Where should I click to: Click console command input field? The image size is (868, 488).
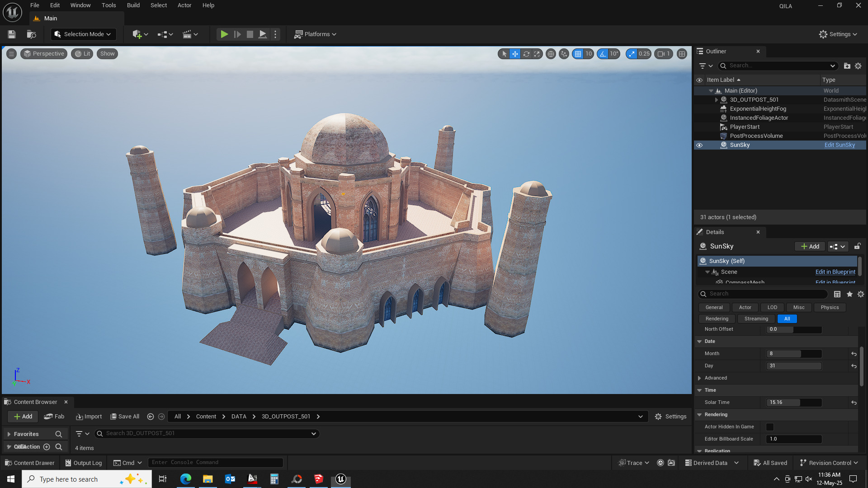coord(216,463)
